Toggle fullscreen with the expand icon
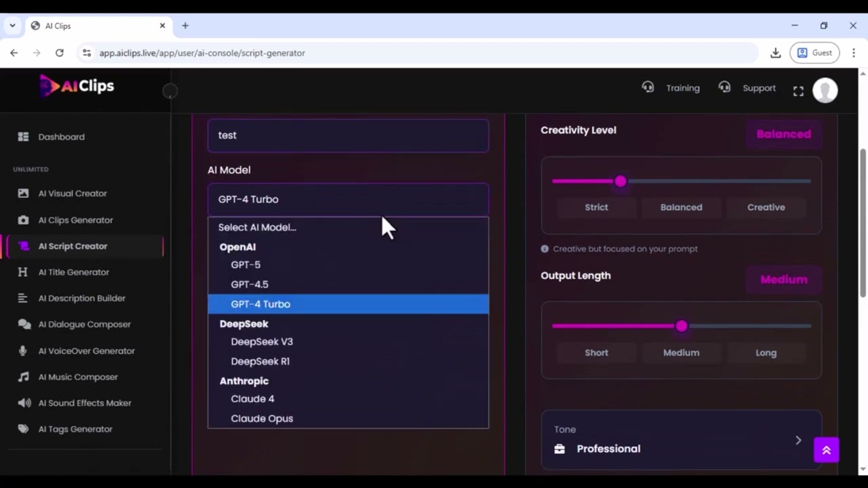The width and height of the screenshot is (868, 488). point(798,91)
